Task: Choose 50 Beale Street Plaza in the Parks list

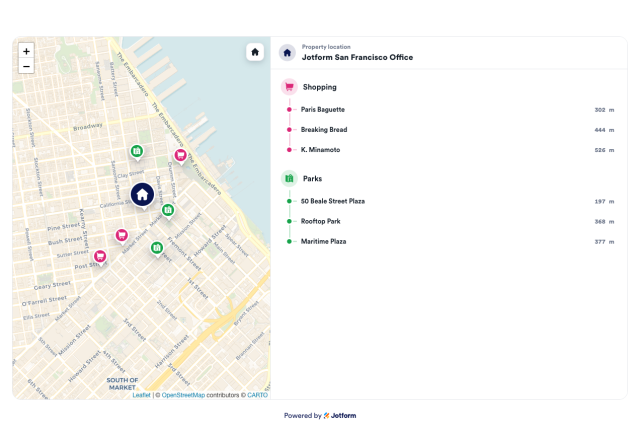Action: 333,201
